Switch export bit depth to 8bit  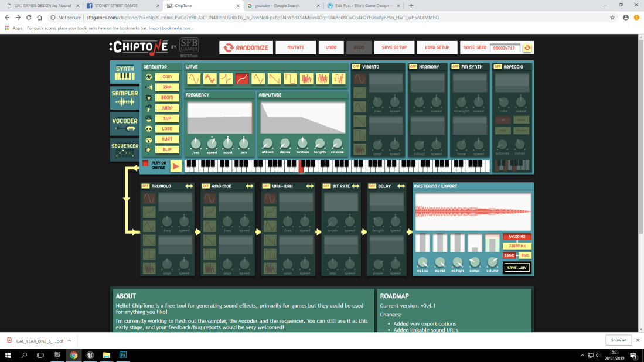pyautogui.click(x=525, y=255)
